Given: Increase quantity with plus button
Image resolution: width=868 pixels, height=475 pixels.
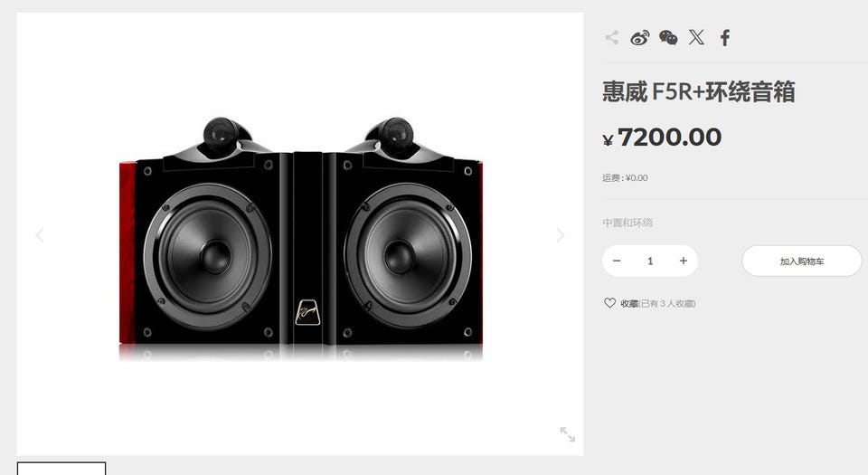Looking at the screenshot, I should [684, 261].
